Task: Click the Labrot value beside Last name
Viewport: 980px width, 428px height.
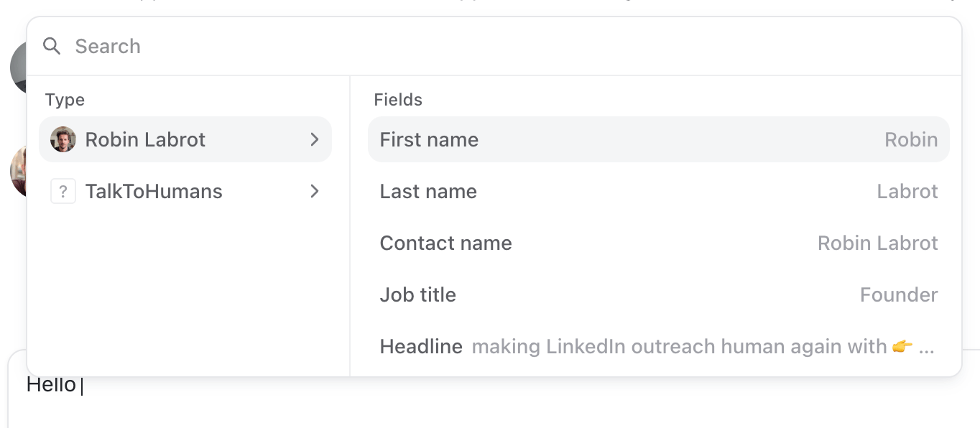Action: (x=907, y=191)
